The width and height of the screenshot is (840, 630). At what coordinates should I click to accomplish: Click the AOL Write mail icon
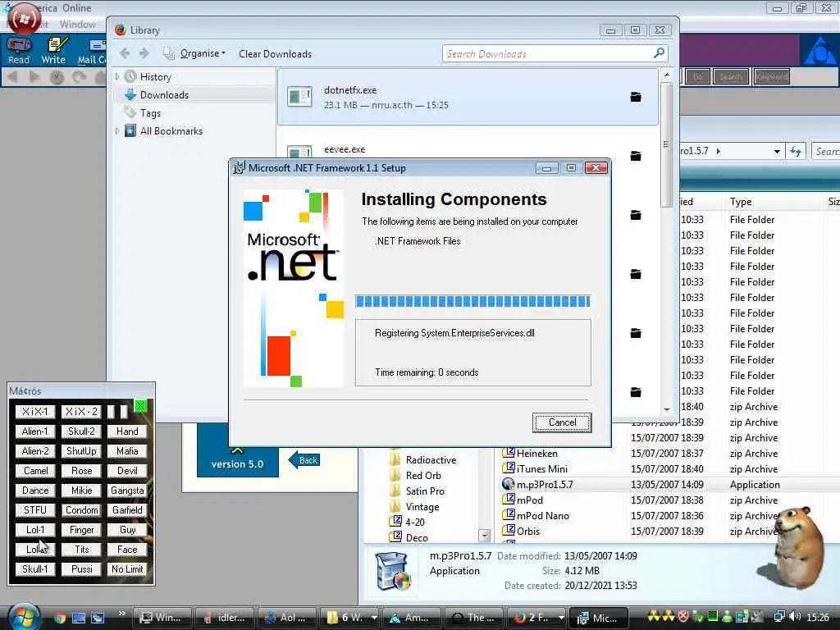click(53, 50)
